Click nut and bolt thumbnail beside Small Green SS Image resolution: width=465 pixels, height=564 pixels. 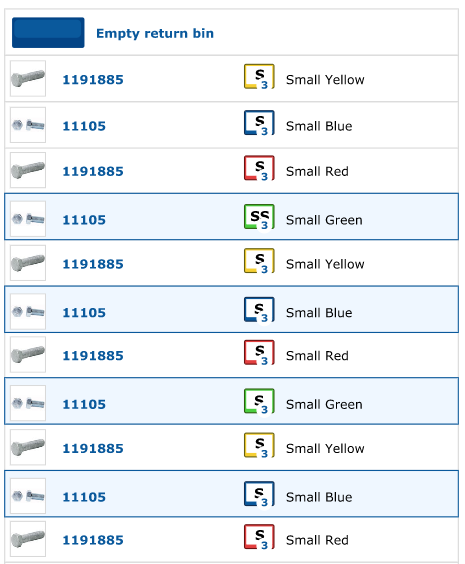point(28,219)
